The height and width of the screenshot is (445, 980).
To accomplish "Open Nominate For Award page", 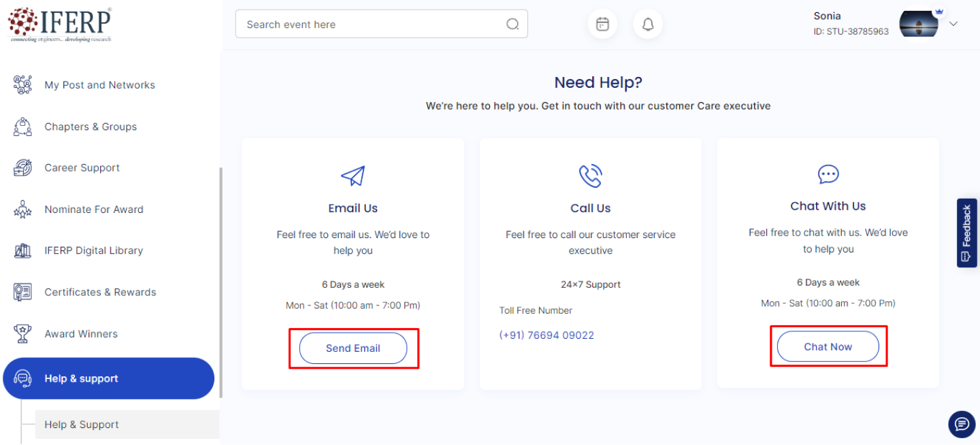I will coord(94,210).
